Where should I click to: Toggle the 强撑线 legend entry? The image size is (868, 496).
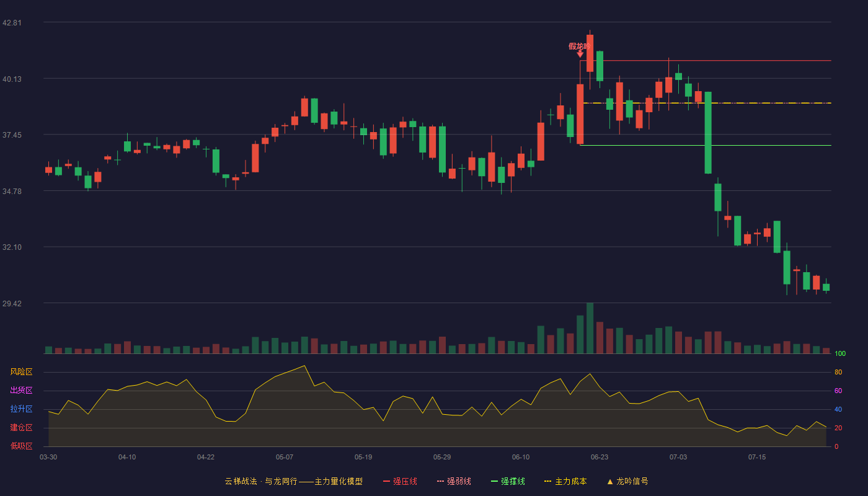(x=508, y=481)
